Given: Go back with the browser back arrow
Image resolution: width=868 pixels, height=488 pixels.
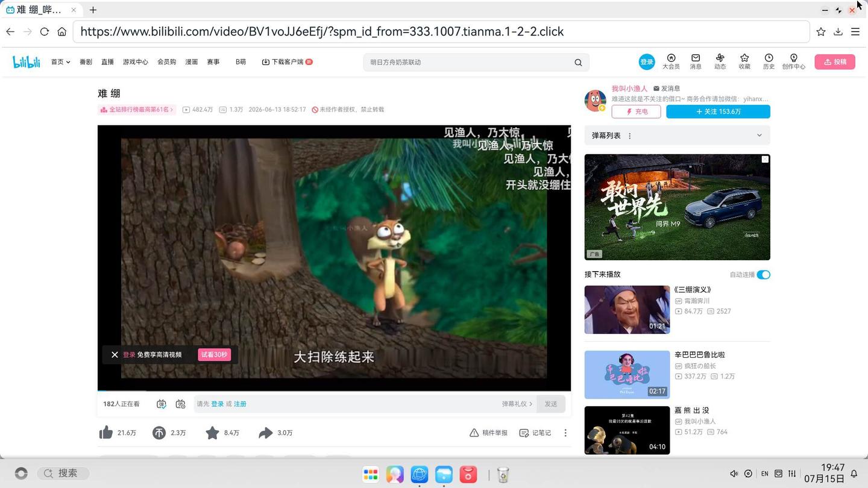Looking at the screenshot, I should (10, 31).
